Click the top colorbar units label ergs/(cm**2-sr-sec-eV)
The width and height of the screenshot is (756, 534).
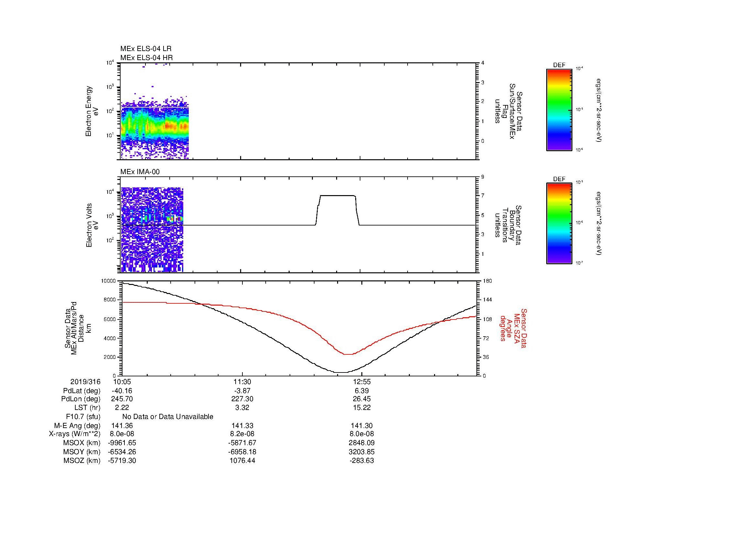[x=599, y=110]
